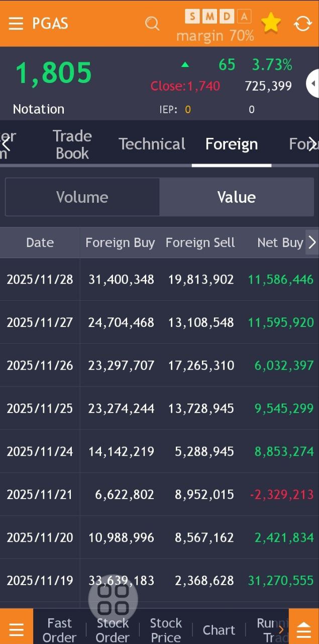Switch to Volume view
Screen dimensions: 319x644
(82, 197)
